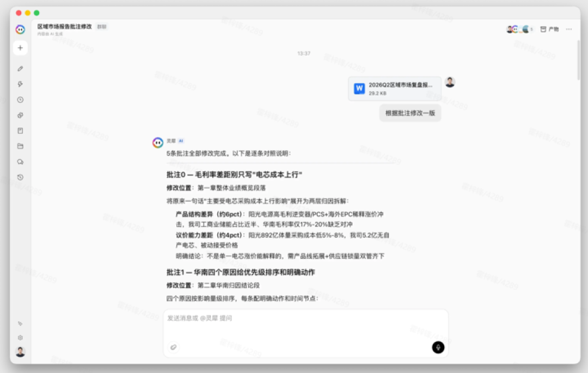588x373 pixels.
Task: Click the AI badge next to 灵犀
Action: point(181,141)
